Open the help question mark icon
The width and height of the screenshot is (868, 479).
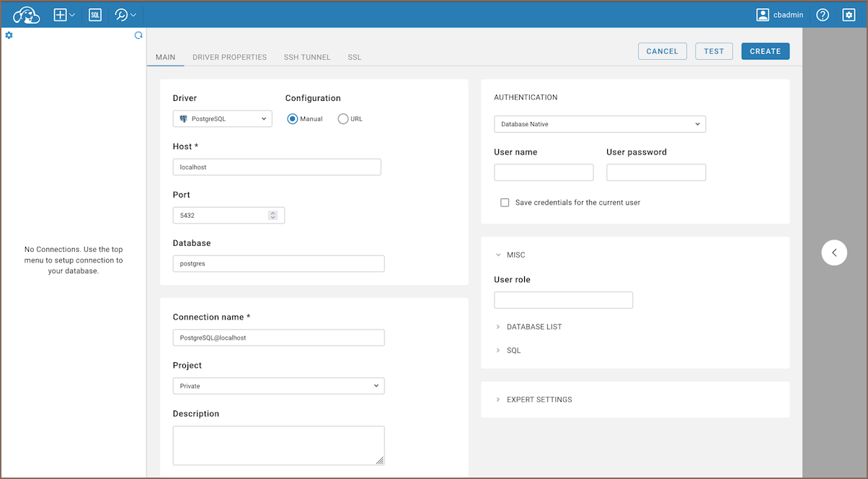pyautogui.click(x=823, y=14)
